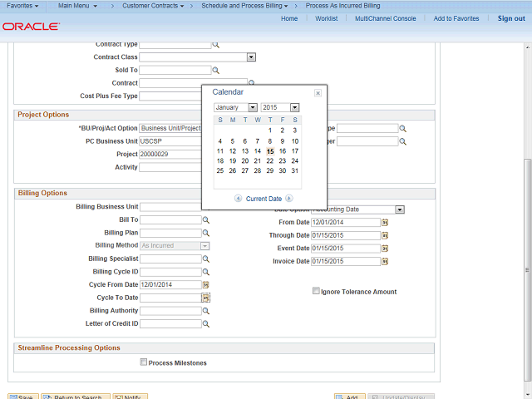Open Customer Contracts breadcrumb menu
This screenshot has height=399, width=532.
(x=153, y=6)
